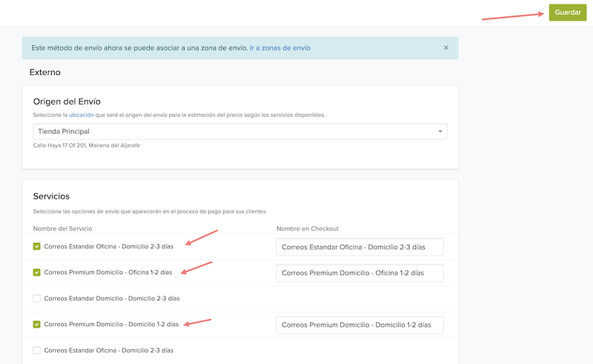Uncheck Correos Premium Domicilio - Oficina 1-2 días
Screen dimensions: 593x364
point(37,272)
